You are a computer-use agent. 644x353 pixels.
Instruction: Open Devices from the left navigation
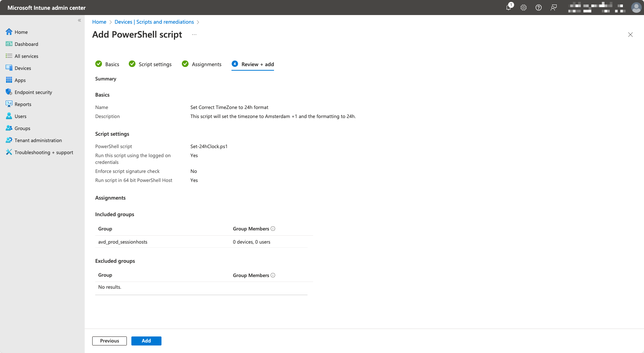point(22,68)
